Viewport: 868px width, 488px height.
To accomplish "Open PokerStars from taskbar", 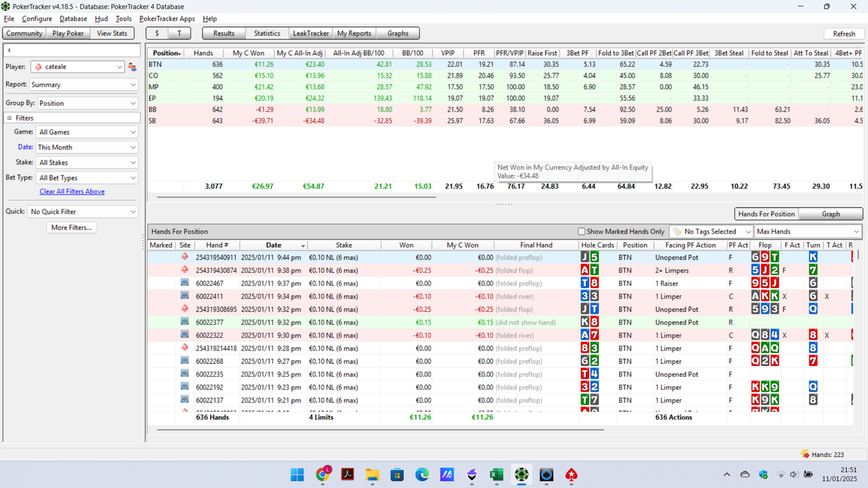I will click(572, 475).
